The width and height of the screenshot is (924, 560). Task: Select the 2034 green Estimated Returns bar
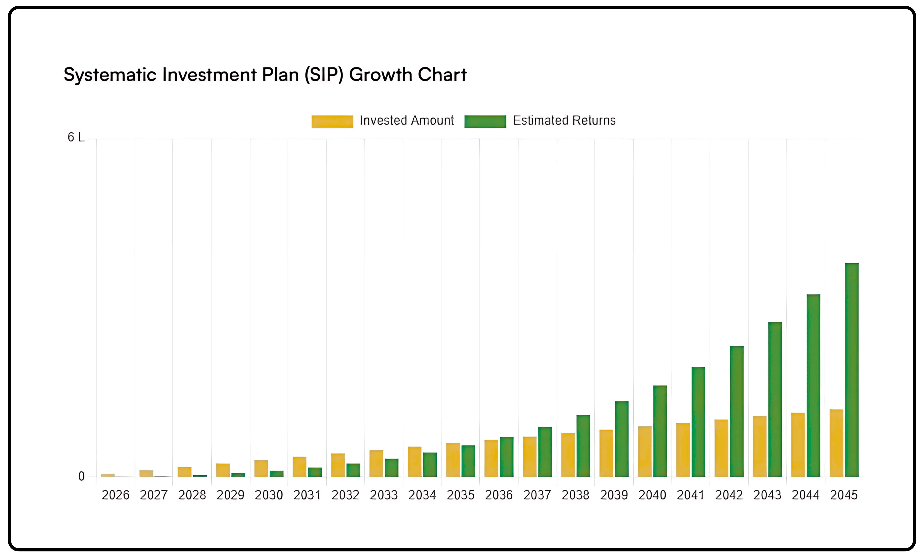tap(430, 465)
